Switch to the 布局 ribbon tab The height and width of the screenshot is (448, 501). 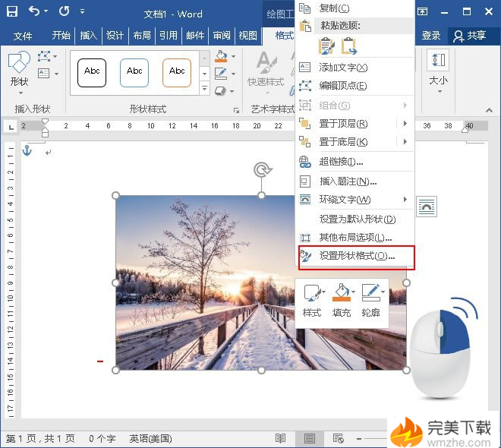click(x=141, y=35)
